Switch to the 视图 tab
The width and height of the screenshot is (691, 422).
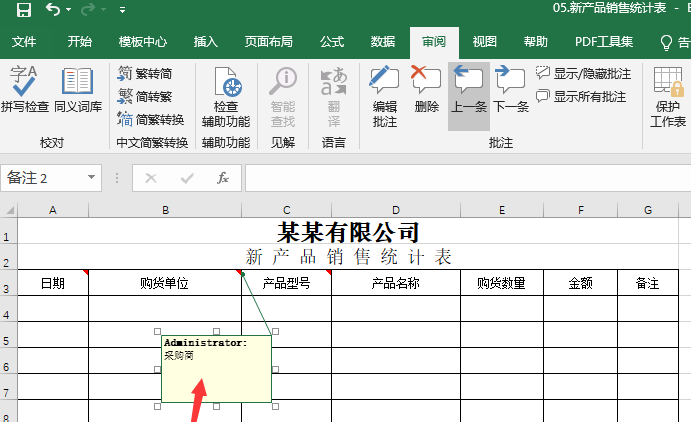coord(485,42)
